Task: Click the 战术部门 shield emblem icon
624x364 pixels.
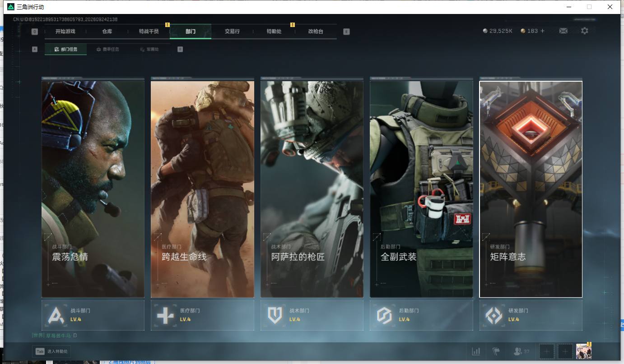Action: pos(275,315)
